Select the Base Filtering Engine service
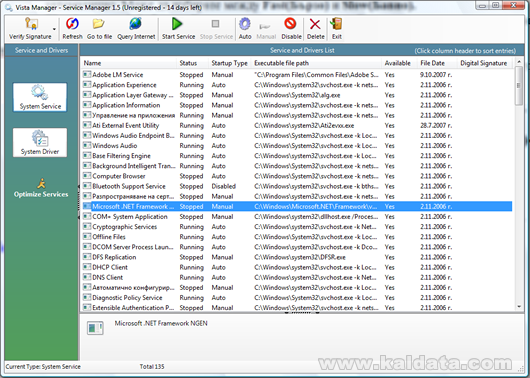Screen dimensions: 530x378 [x=297, y=156]
